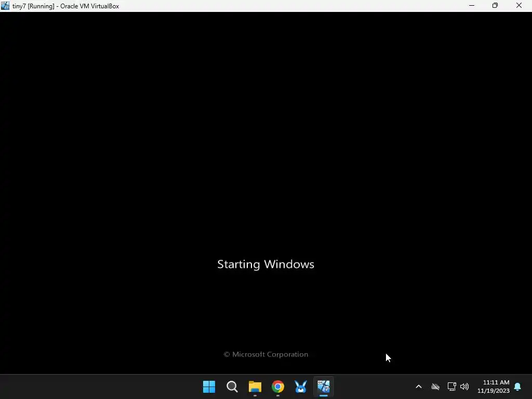Minimize the tiny7 VirtualBox window
The image size is (532, 399).
(x=472, y=6)
